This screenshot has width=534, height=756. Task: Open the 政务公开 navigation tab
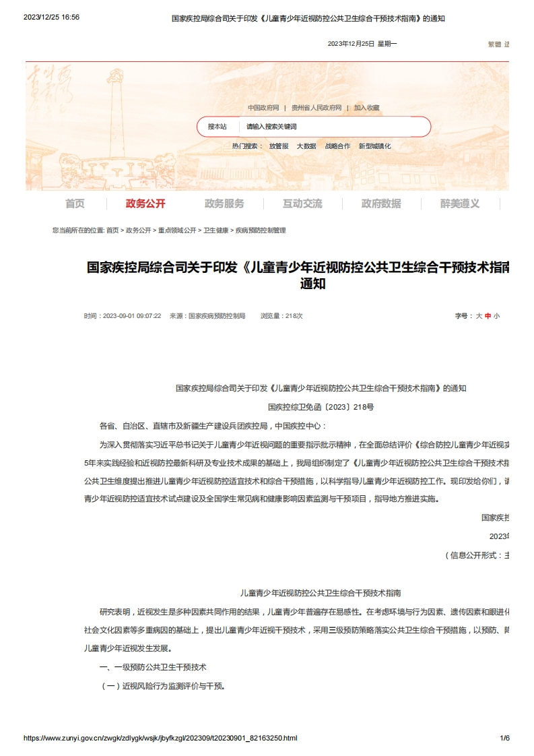145,203
